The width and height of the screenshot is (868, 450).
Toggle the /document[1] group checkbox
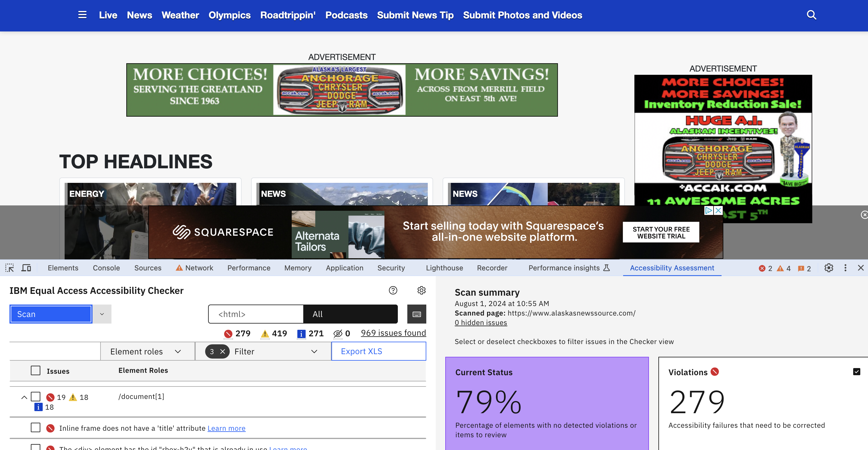point(35,397)
